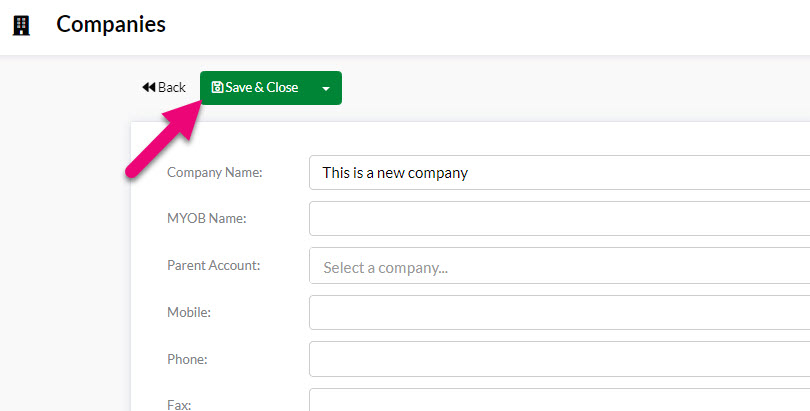
Task: Click the Mobile label text
Action: [x=189, y=312]
